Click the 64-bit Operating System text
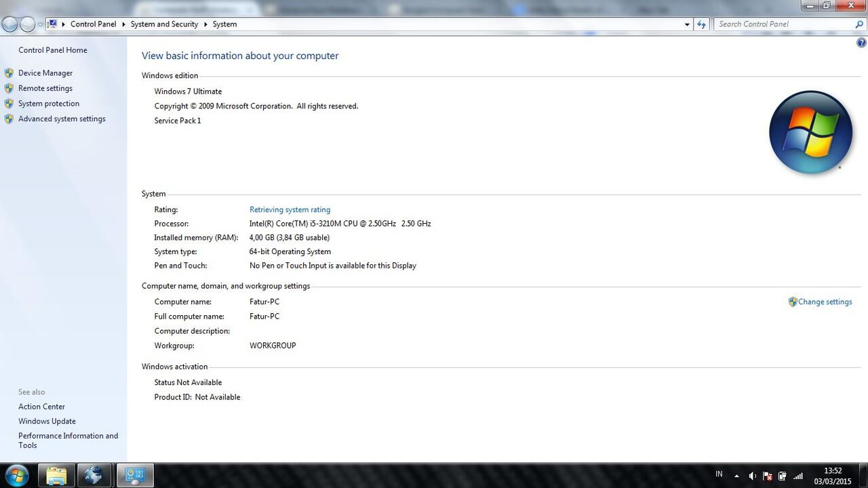 [x=290, y=251]
